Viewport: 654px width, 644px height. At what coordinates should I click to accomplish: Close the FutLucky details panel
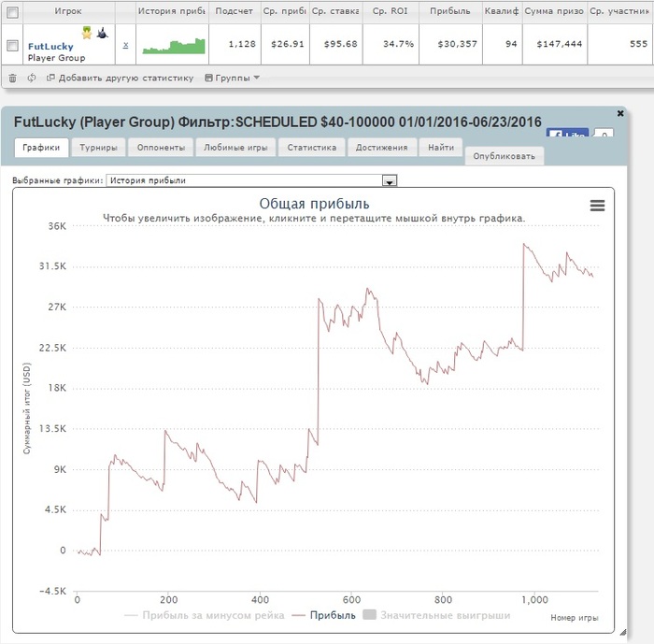620,113
